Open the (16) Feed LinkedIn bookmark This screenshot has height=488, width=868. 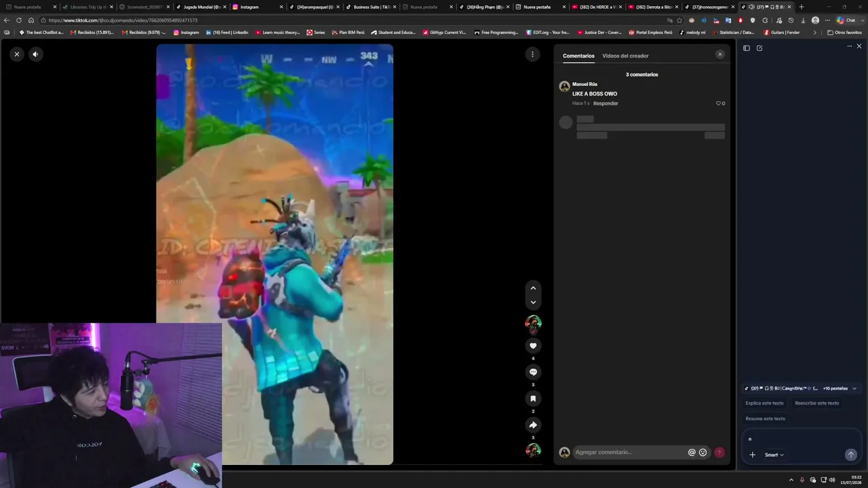(227, 33)
